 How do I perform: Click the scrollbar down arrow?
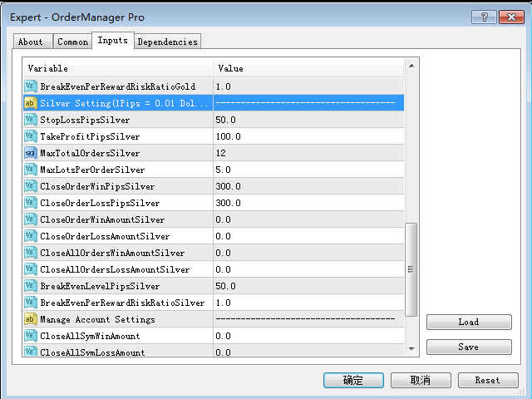click(411, 350)
